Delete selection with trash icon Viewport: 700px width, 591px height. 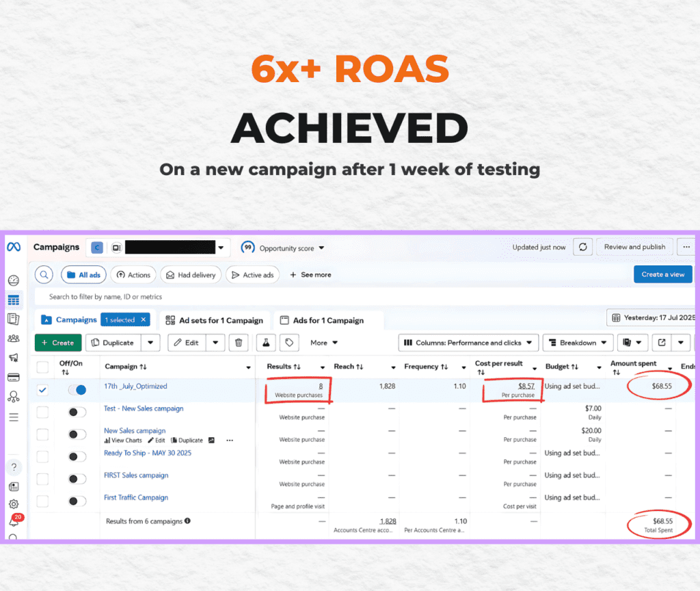[x=238, y=343]
